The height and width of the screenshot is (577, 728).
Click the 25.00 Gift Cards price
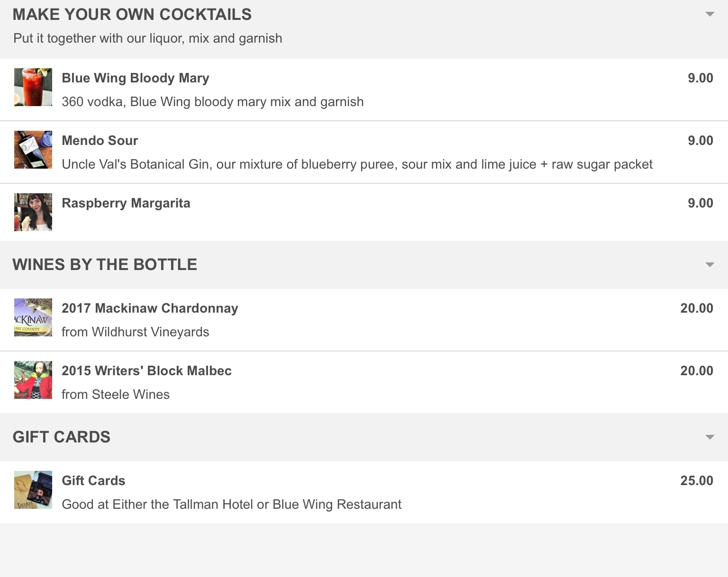[696, 481]
